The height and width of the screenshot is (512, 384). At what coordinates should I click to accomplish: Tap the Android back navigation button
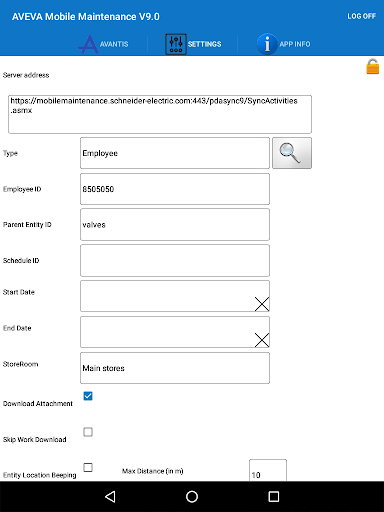[x=110, y=497]
